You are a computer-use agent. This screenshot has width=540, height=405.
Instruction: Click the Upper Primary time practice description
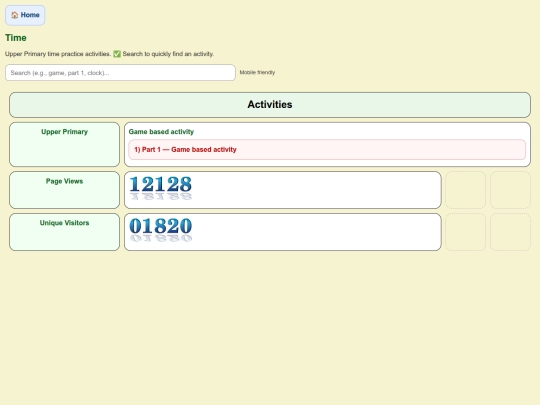(x=109, y=54)
